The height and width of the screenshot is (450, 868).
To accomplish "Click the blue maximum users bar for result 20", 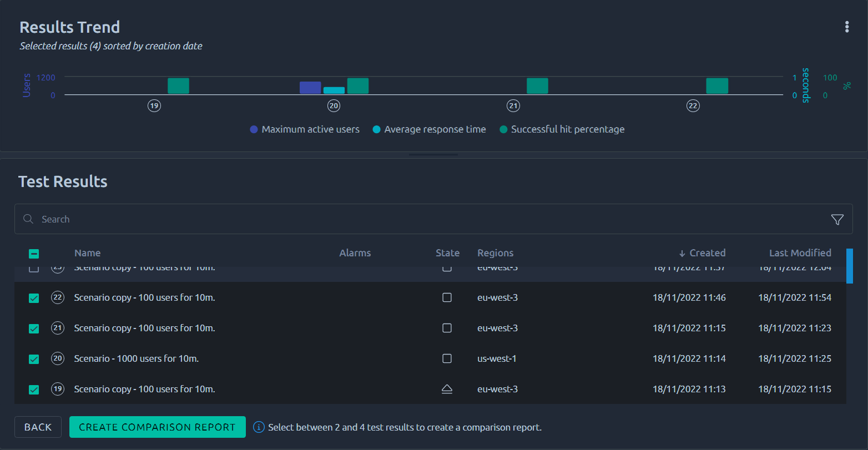I will 310,88.
